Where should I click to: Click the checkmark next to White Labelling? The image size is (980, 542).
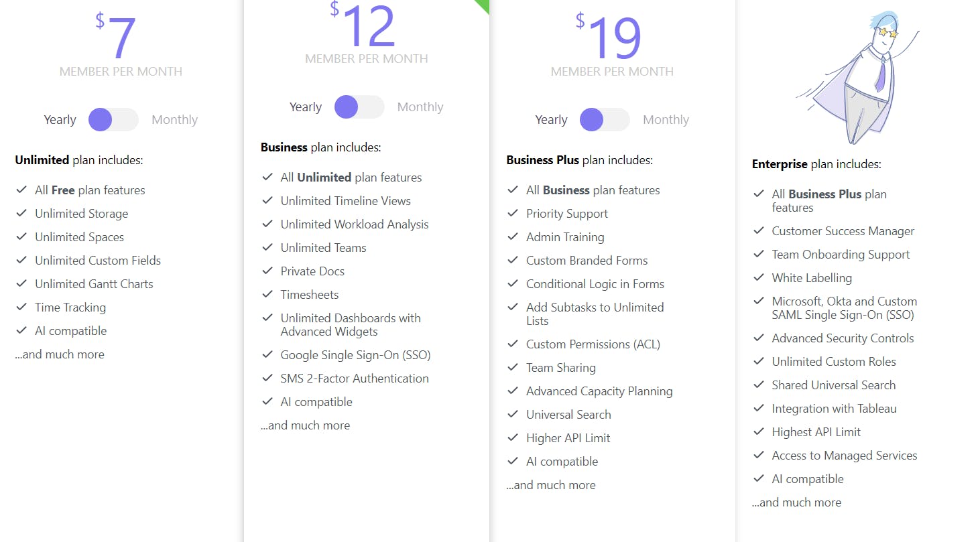click(x=759, y=278)
